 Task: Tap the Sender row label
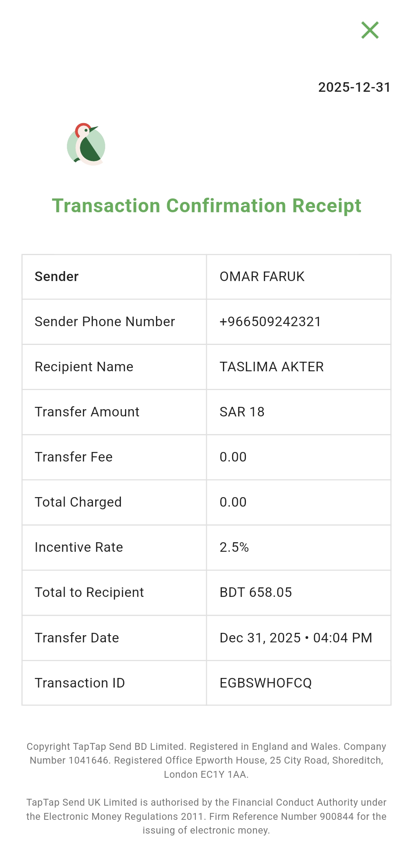pos(57,276)
